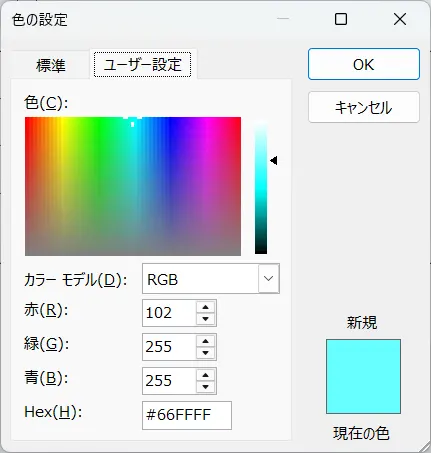The image size is (431, 453).
Task: Decrease the 緑(G) value with down arrow
Action: (x=205, y=353)
